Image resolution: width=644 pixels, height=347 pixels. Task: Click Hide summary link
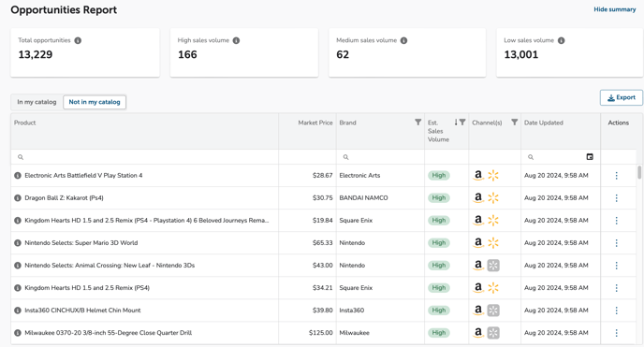614,9
